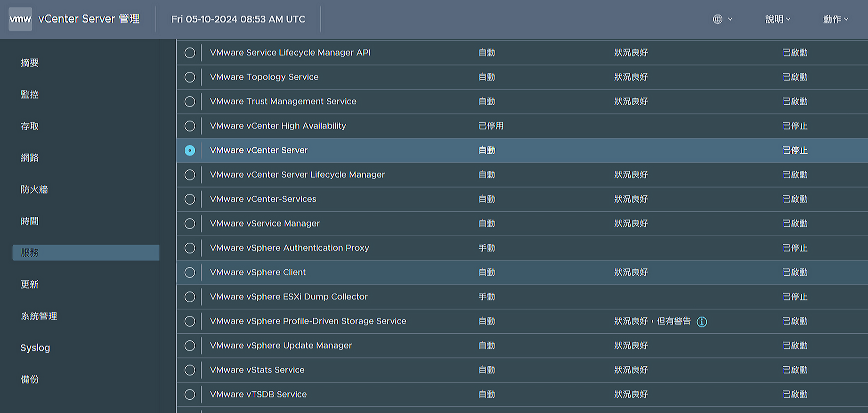Open 系統管理 administration in sidebar

(39, 316)
